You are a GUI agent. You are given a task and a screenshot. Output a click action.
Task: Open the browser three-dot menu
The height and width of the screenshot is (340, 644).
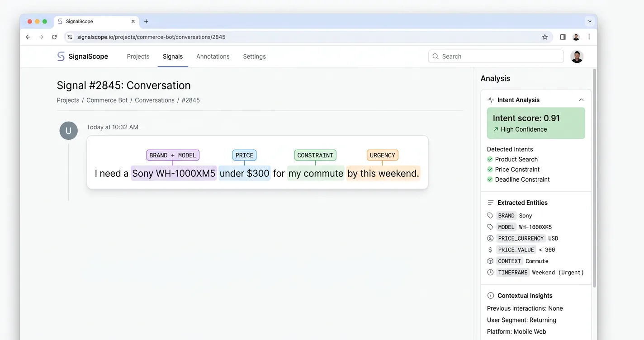coord(589,37)
